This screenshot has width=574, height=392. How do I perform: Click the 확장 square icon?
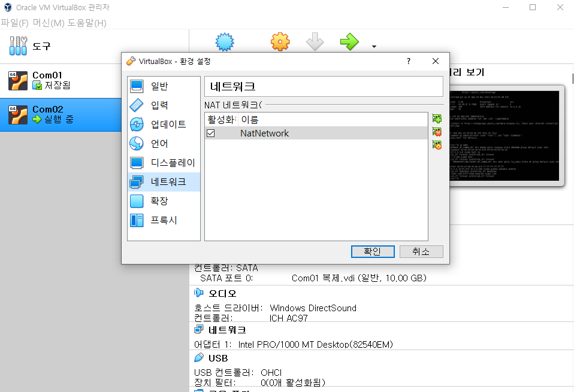point(137,200)
